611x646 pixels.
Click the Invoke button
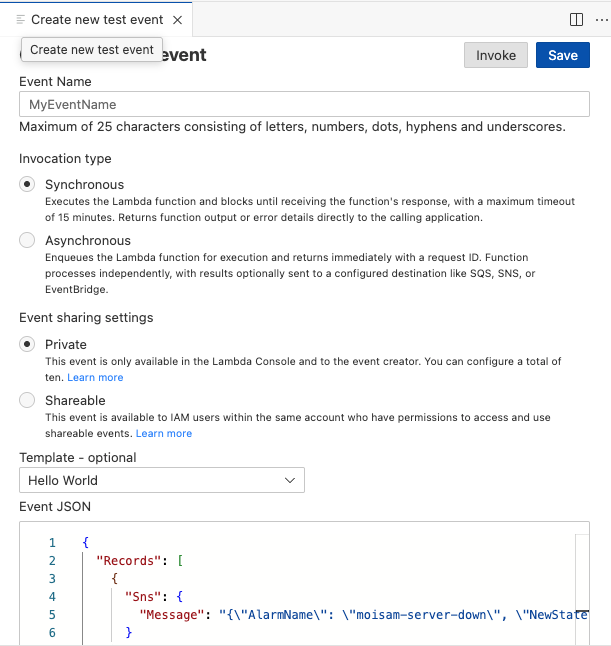point(496,55)
